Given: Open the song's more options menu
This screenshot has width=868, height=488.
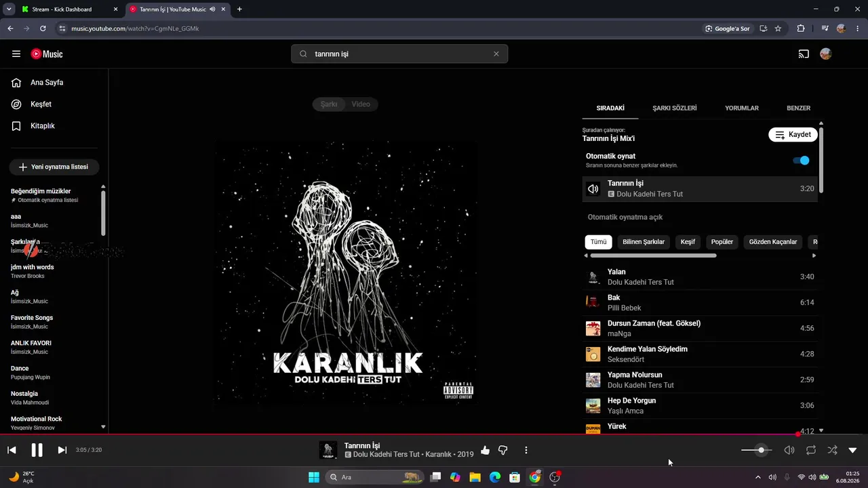Looking at the screenshot, I should coord(526,450).
